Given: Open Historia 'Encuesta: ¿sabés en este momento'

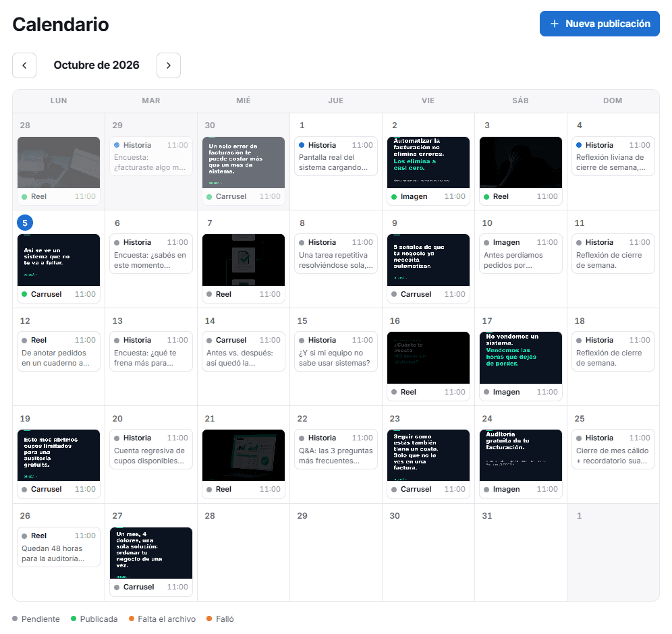Looking at the screenshot, I should 151,254.
